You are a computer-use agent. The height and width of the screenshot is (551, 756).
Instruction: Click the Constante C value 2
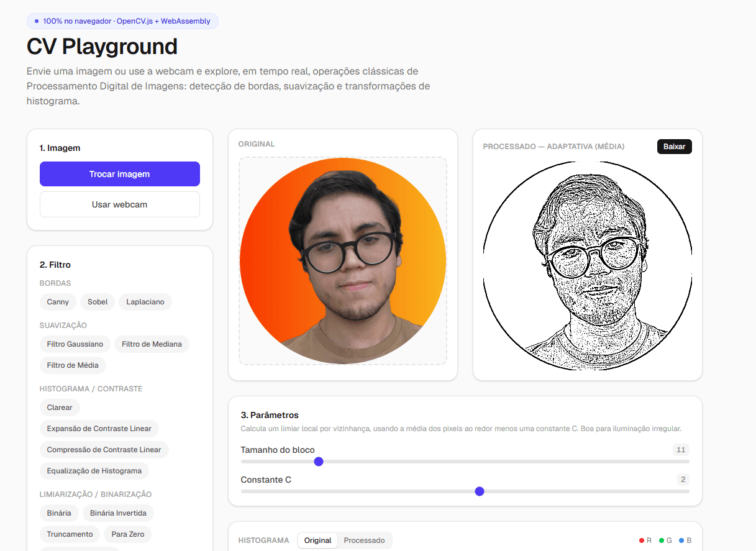[683, 480]
